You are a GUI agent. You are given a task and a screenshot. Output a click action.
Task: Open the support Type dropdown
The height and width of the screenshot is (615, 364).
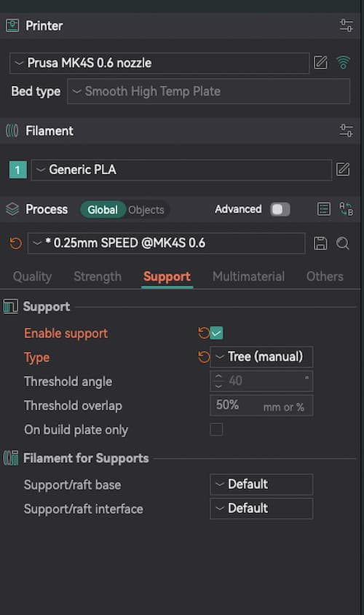[261, 357]
